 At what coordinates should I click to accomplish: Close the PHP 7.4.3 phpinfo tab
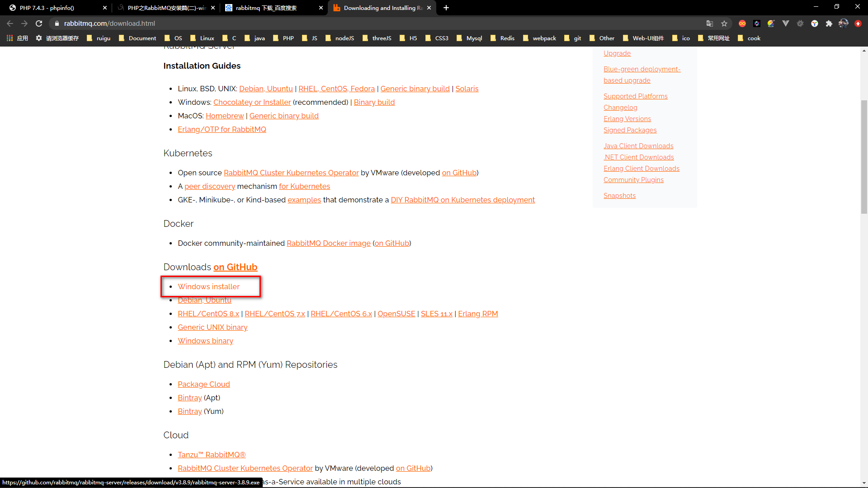[105, 8]
